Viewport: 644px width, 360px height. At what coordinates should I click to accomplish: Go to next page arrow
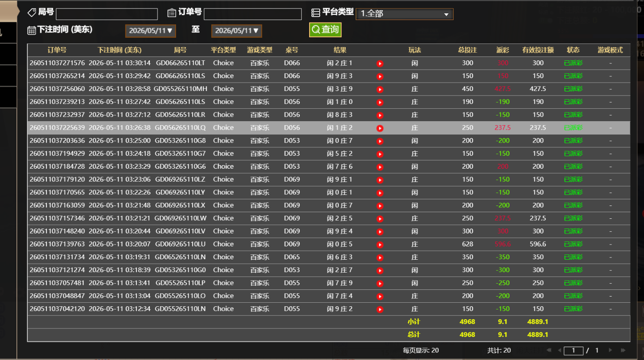point(610,350)
